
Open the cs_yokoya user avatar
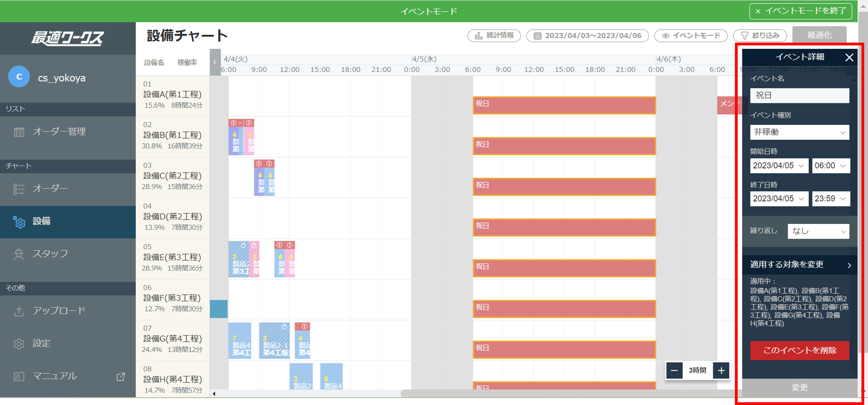[19, 77]
